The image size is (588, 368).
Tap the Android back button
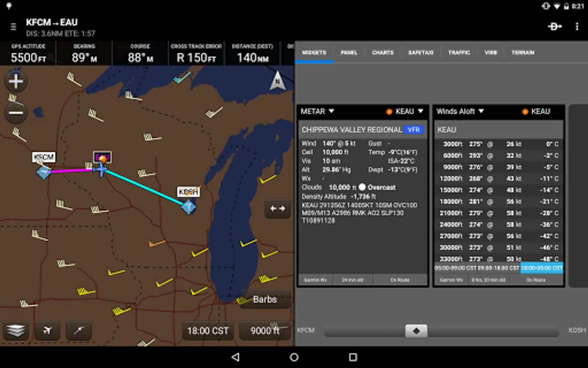click(x=235, y=357)
